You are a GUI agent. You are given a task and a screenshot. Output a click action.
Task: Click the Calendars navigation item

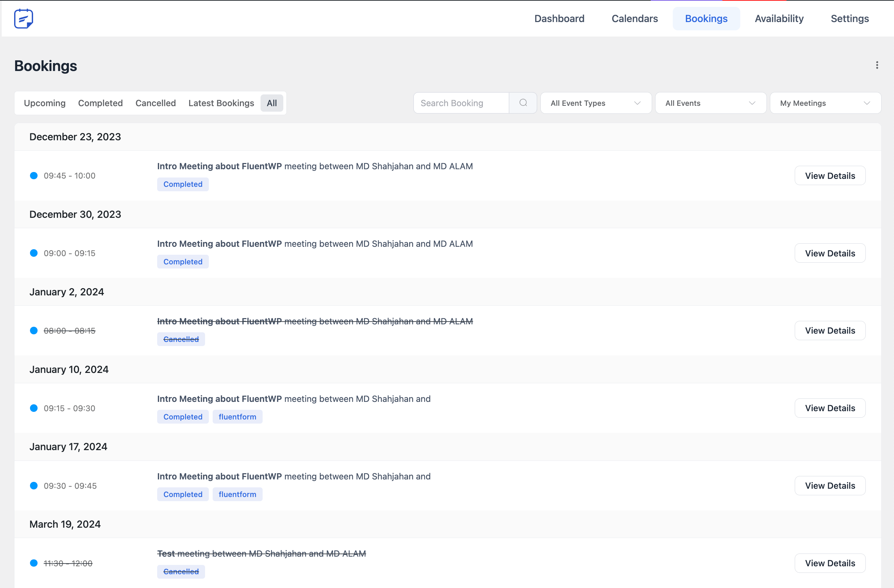pyautogui.click(x=635, y=18)
